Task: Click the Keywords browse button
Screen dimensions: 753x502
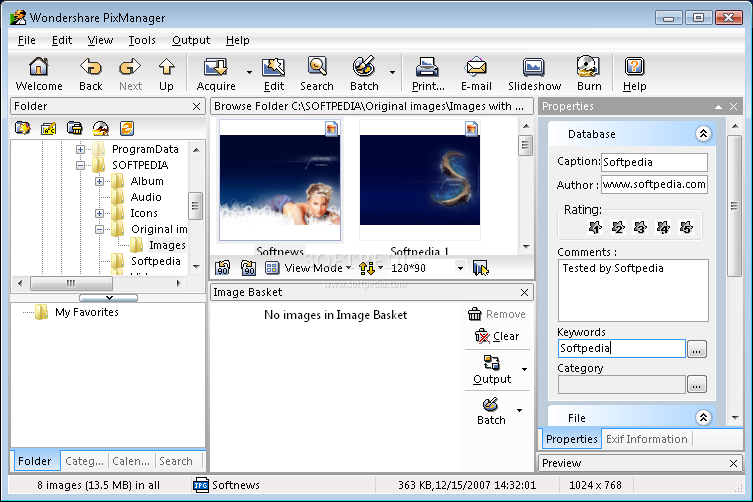Action: click(696, 349)
